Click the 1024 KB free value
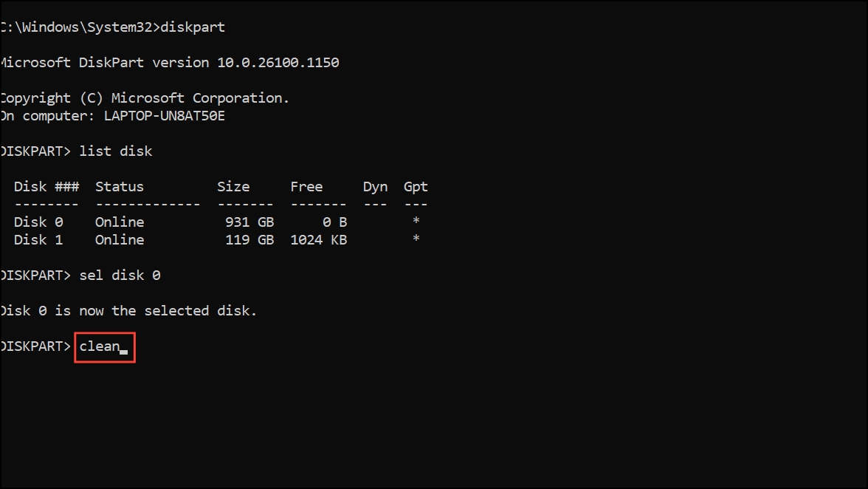 (319, 240)
